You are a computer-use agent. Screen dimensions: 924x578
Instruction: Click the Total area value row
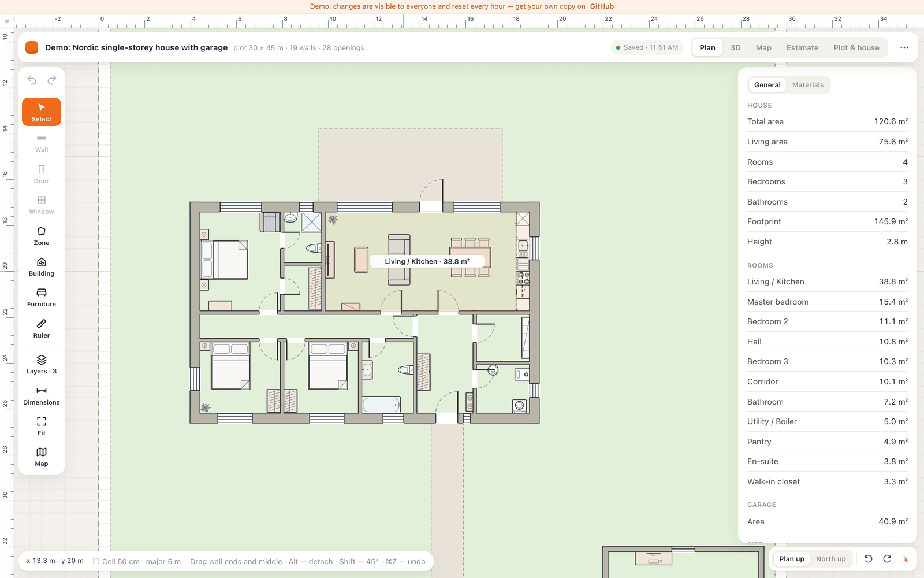point(827,121)
